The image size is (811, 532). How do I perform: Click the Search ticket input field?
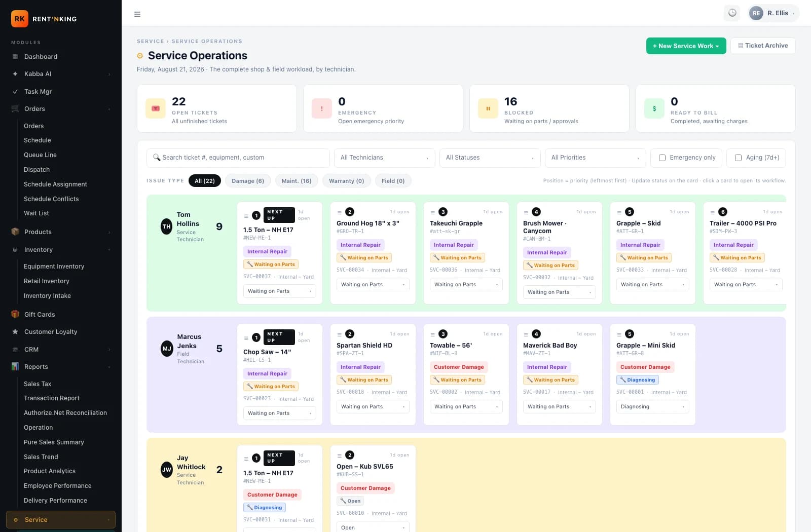point(238,158)
